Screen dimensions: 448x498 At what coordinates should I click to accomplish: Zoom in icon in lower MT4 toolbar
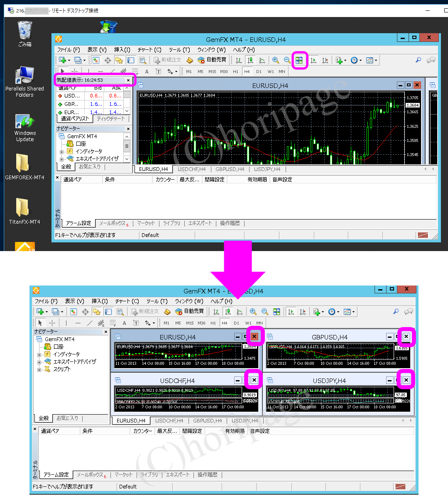point(253,312)
